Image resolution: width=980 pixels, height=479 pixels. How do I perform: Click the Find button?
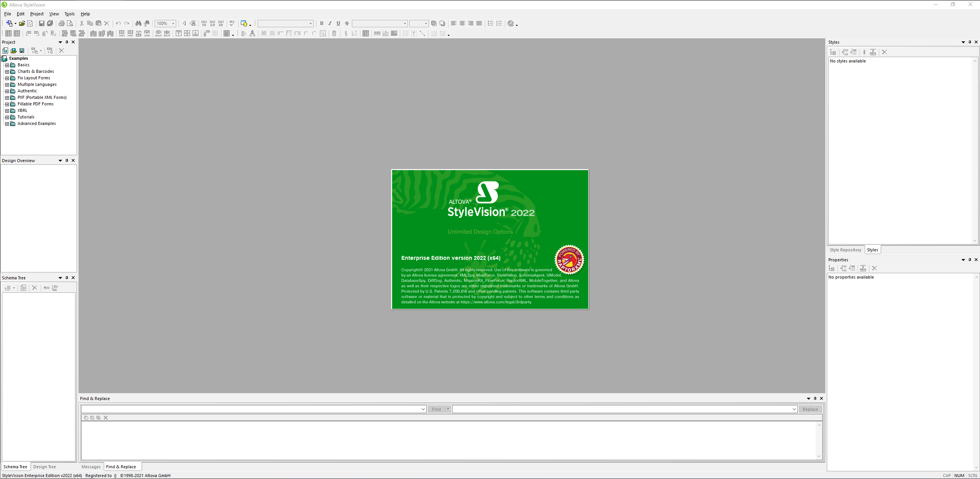pyautogui.click(x=436, y=409)
